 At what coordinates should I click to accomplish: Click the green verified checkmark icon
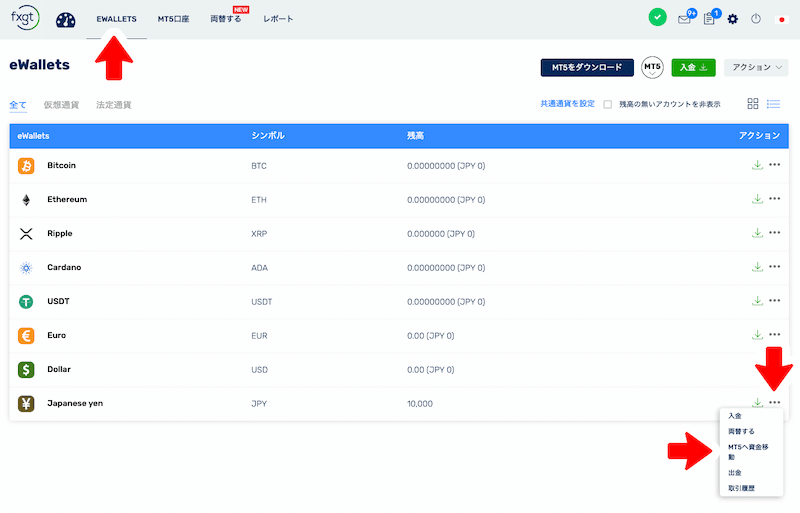(x=657, y=18)
